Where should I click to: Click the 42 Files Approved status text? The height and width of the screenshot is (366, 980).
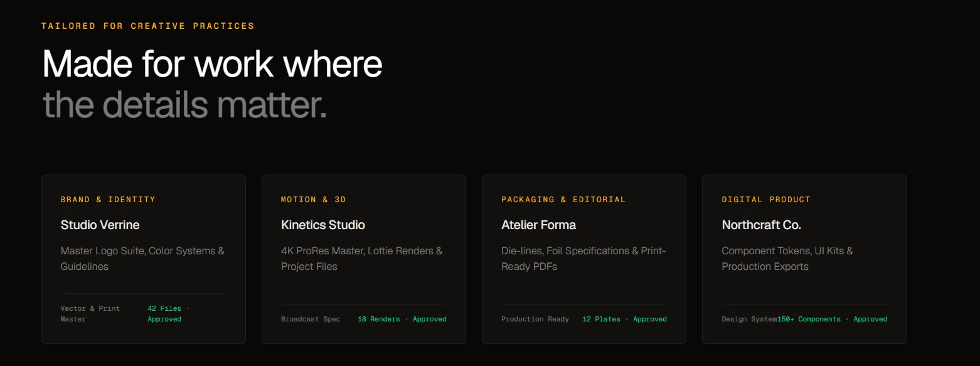pyautogui.click(x=168, y=314)
